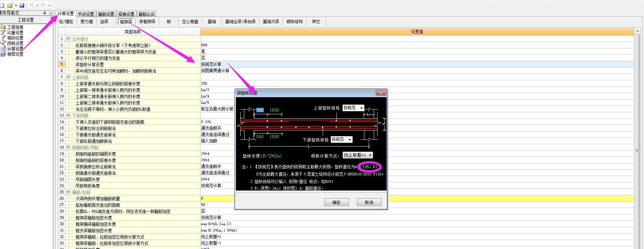Open the dropdown arrow beside Open folder icon

click(15, 5)
